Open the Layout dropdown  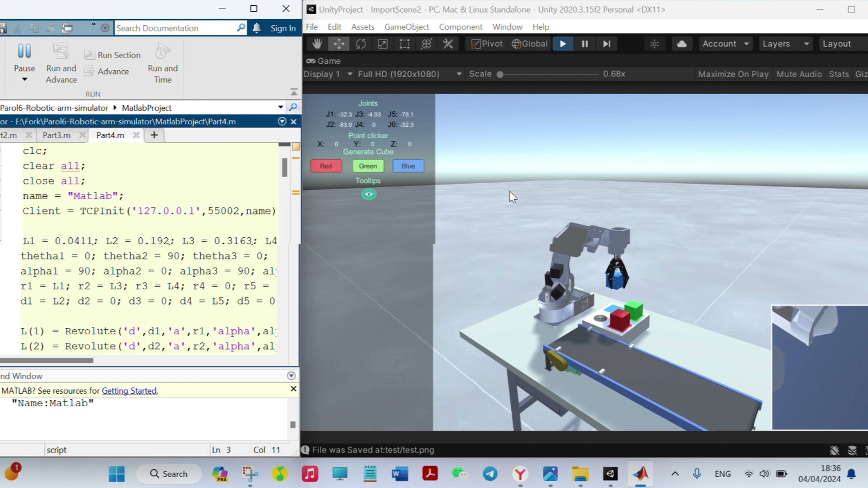point(843,44)
